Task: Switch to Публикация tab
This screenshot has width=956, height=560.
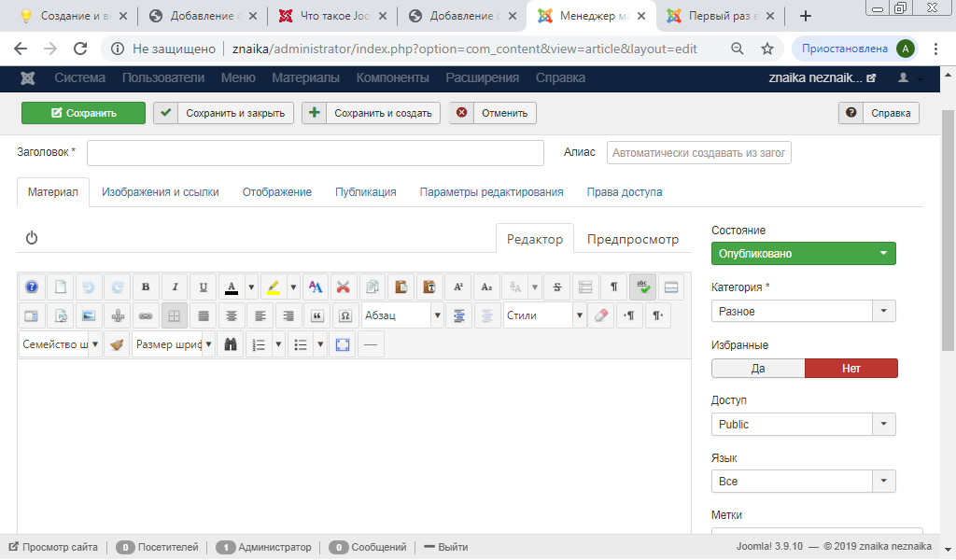Action: [366, 192]
